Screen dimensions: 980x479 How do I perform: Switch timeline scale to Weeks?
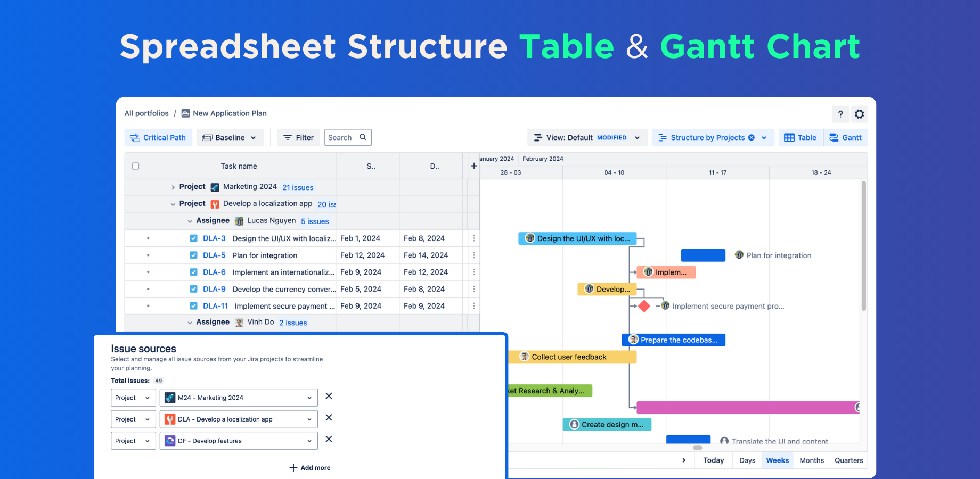point(778,460)
